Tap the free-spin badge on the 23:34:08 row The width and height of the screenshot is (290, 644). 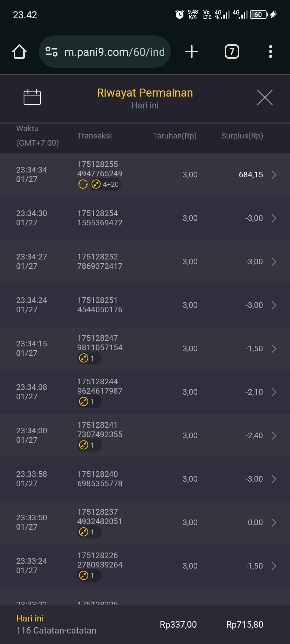pyautogui.click(x=89, y=402)
